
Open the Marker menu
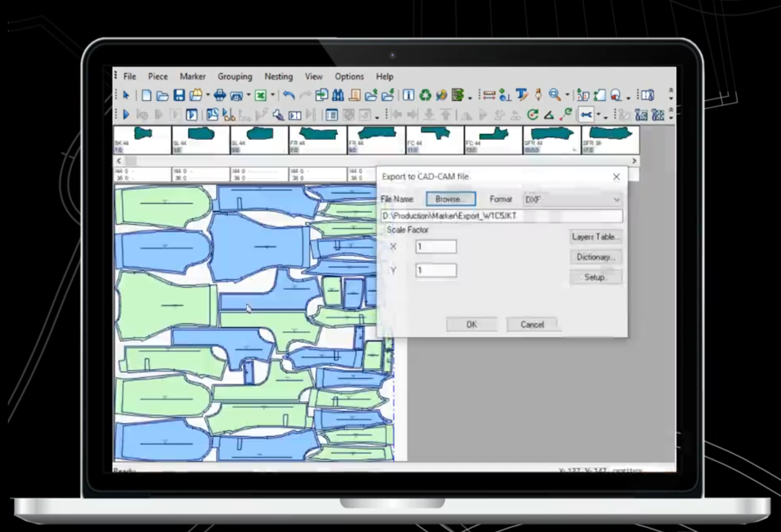193,77
